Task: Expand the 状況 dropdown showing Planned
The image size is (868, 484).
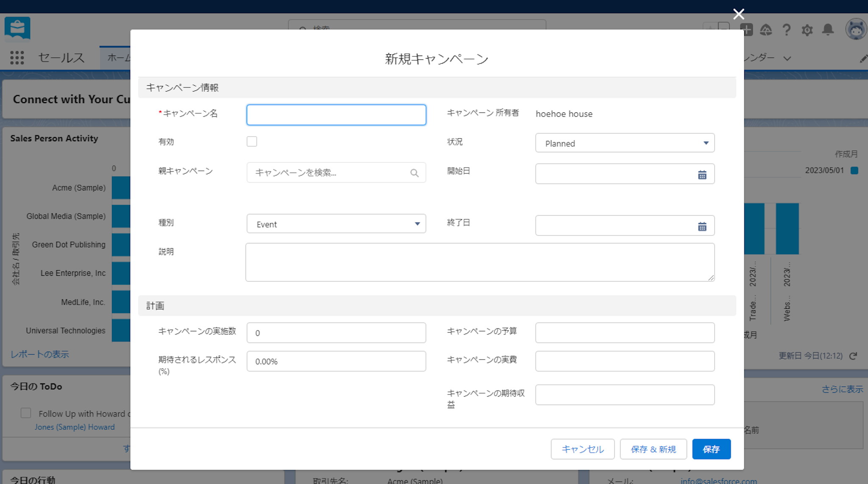Action: 625,143
